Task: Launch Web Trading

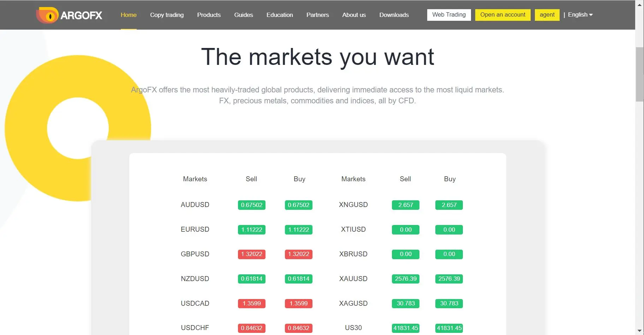Action: (449, 15)
